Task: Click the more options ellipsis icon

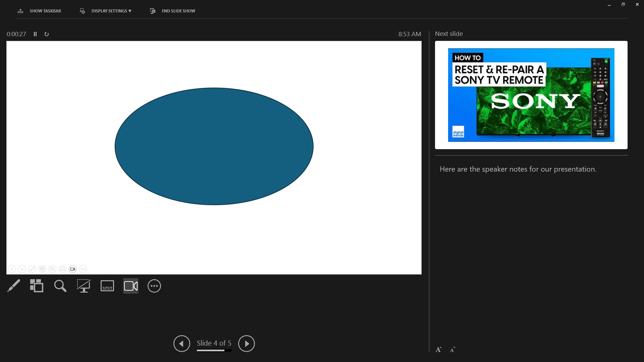Action: [154, 286]
